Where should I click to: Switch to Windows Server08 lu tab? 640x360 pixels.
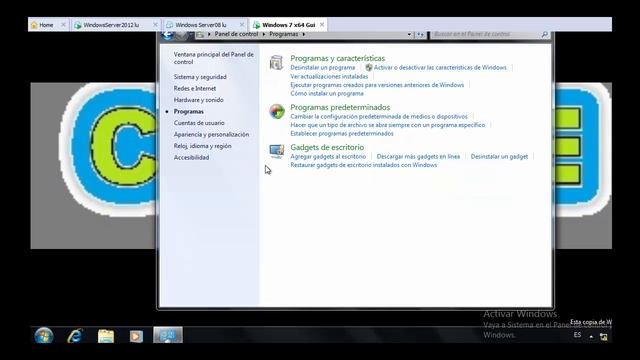click(x=200, y=25)
